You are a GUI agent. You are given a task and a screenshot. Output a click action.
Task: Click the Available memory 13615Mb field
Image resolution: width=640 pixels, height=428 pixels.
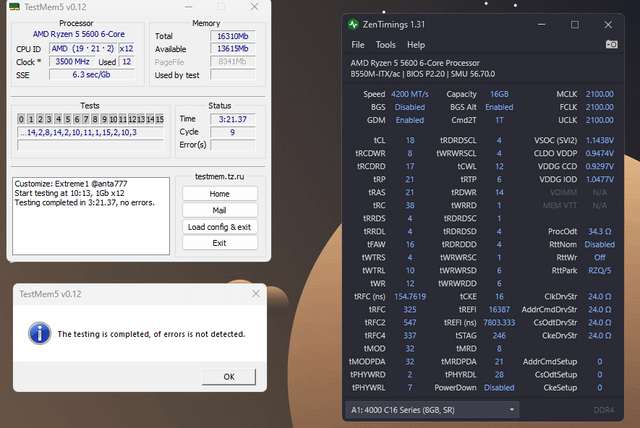point(233,49)
